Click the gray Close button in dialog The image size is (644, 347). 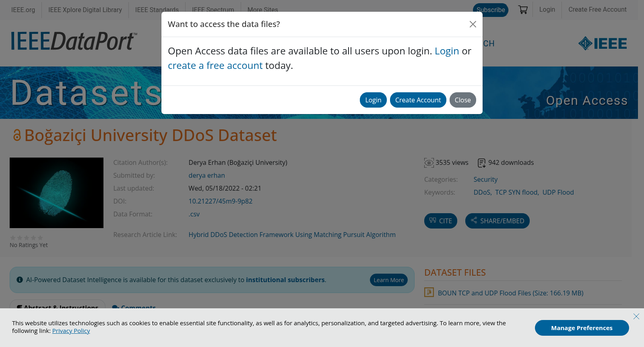(463, 100)
